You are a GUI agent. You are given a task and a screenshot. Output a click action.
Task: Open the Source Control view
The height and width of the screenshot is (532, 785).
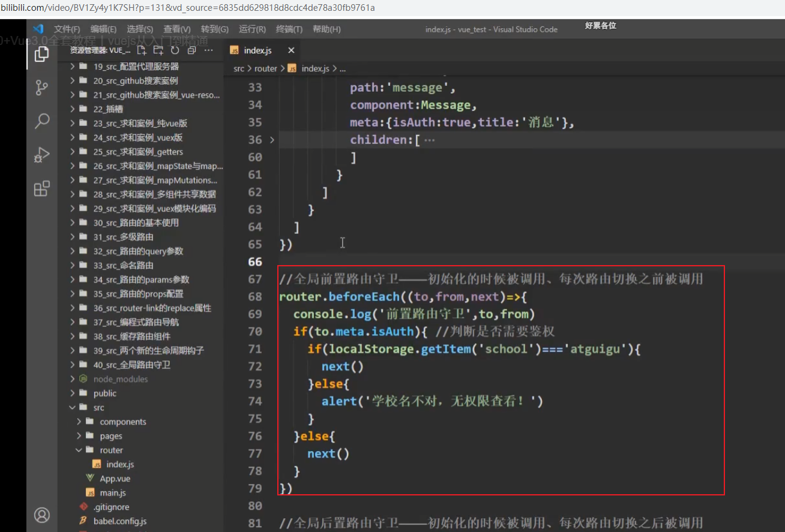[x=41, y=88]
